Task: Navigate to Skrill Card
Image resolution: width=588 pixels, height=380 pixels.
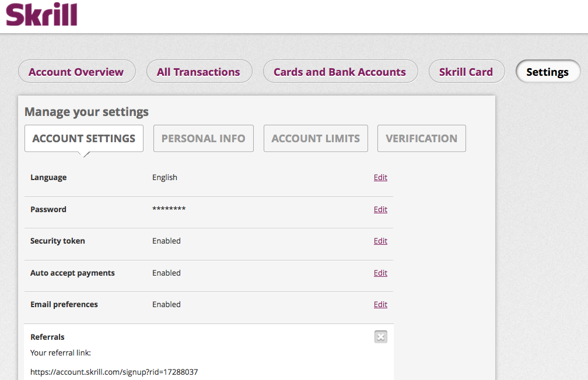Action: click(x=466, y=72)
